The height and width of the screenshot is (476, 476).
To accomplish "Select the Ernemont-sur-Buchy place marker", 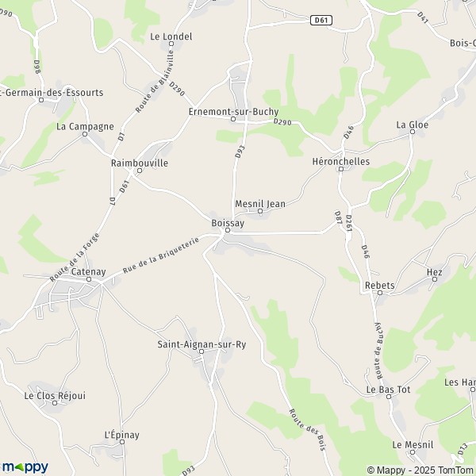I will pyautogui.click(x=233, y=119).
